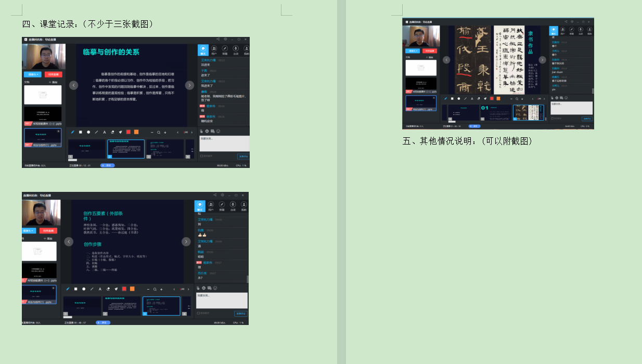Select the pen tool in the first classroom screenshot

[x=72, y=132]
